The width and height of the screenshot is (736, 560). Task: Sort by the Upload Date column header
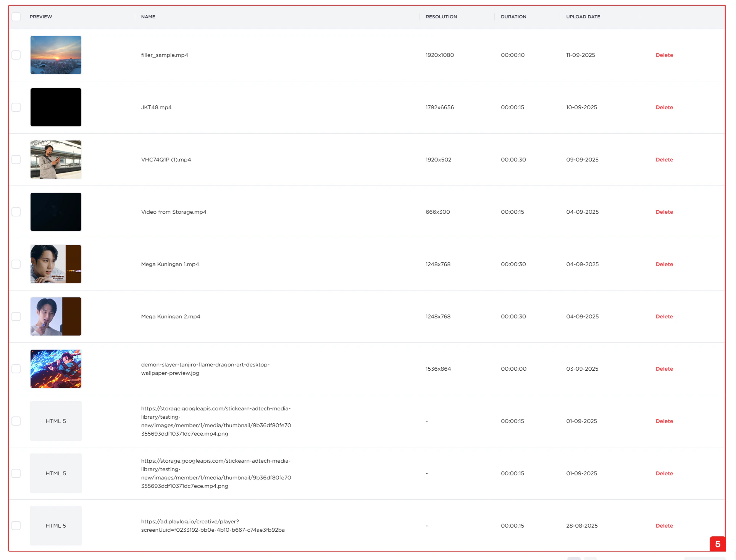point(583,16)
